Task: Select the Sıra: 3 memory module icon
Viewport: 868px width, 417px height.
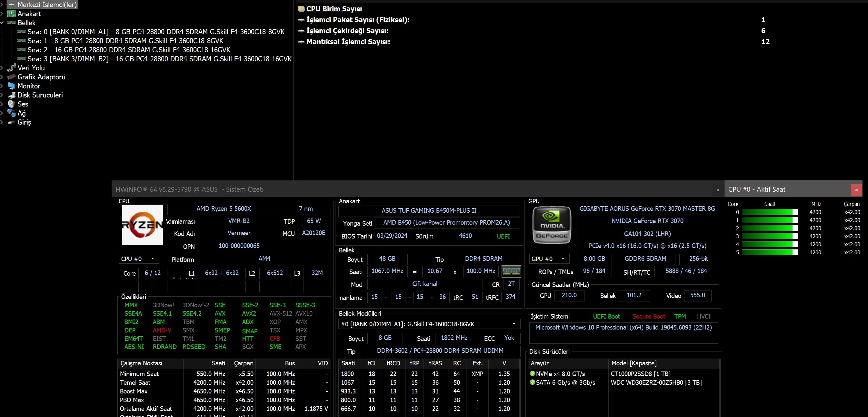Action: pos(22,59)
